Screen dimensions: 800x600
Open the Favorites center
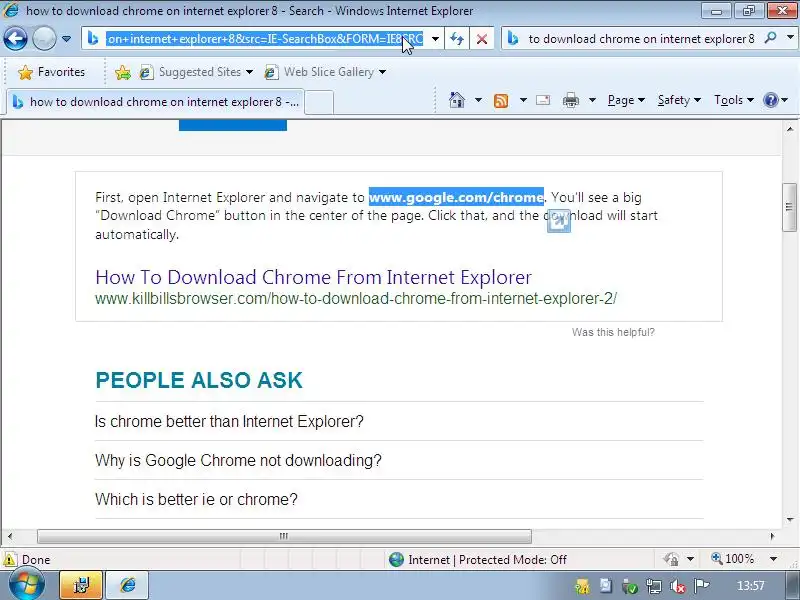(x=51, y=72)
